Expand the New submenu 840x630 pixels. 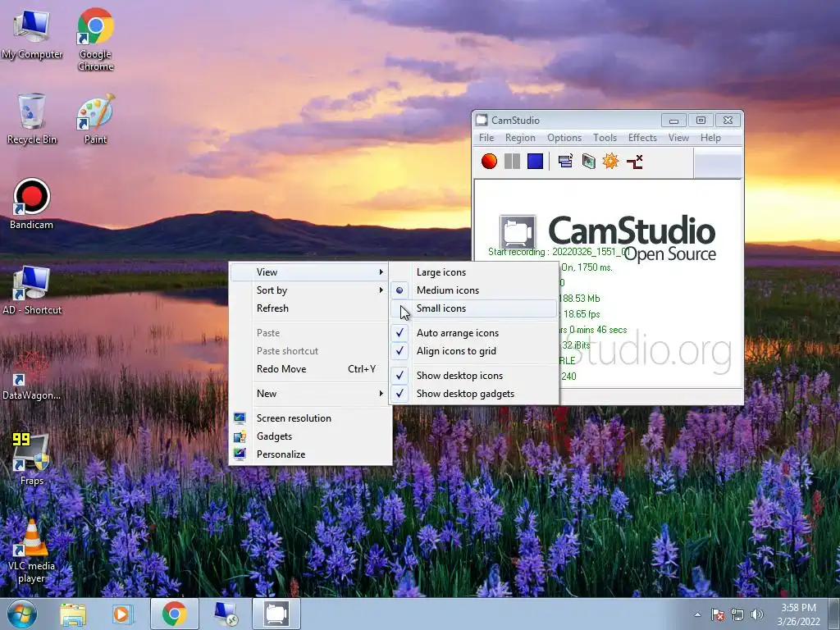point(309,394)
